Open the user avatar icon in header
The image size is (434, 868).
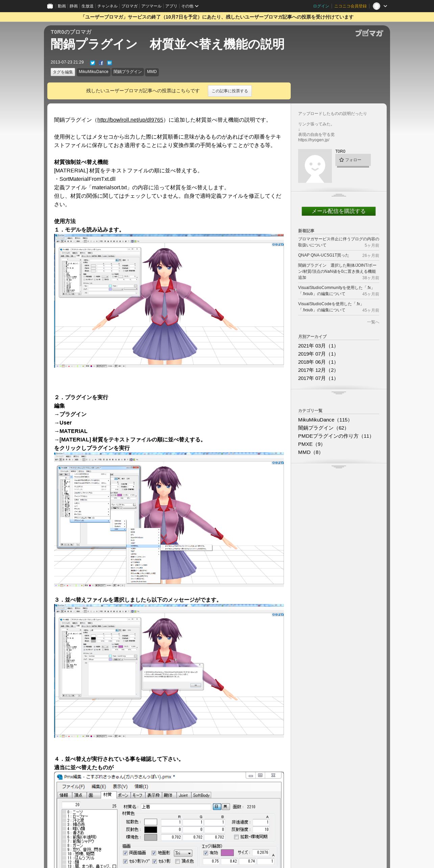377,6
